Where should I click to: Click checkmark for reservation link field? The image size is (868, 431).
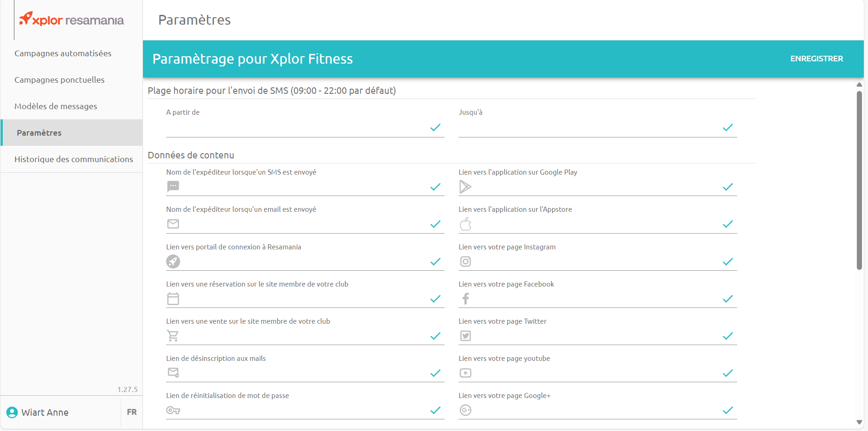coord(435,299)
